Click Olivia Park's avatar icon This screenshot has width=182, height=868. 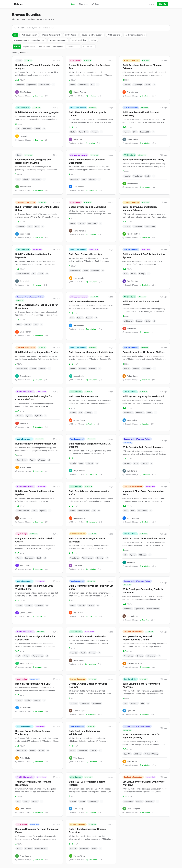click(x=71, y=139)
